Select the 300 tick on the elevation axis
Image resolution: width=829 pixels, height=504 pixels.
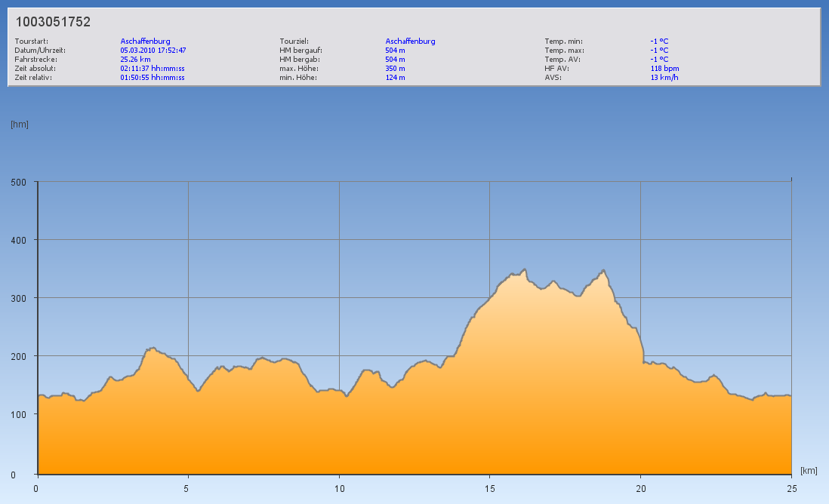pos(19,298)
